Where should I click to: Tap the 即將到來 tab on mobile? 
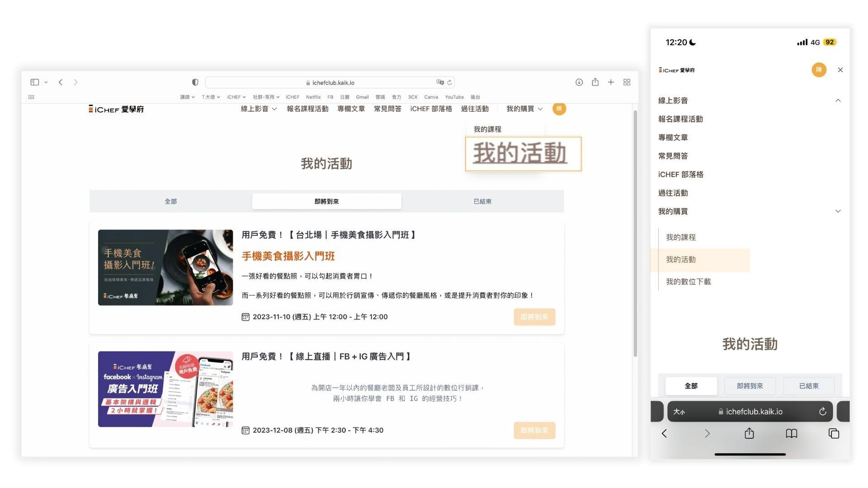(750, 386)
